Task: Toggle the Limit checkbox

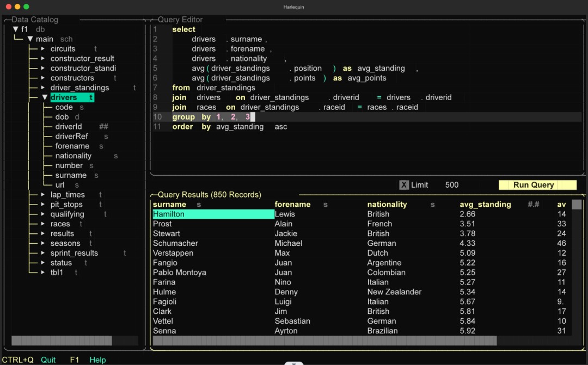Action: point(404,185)
